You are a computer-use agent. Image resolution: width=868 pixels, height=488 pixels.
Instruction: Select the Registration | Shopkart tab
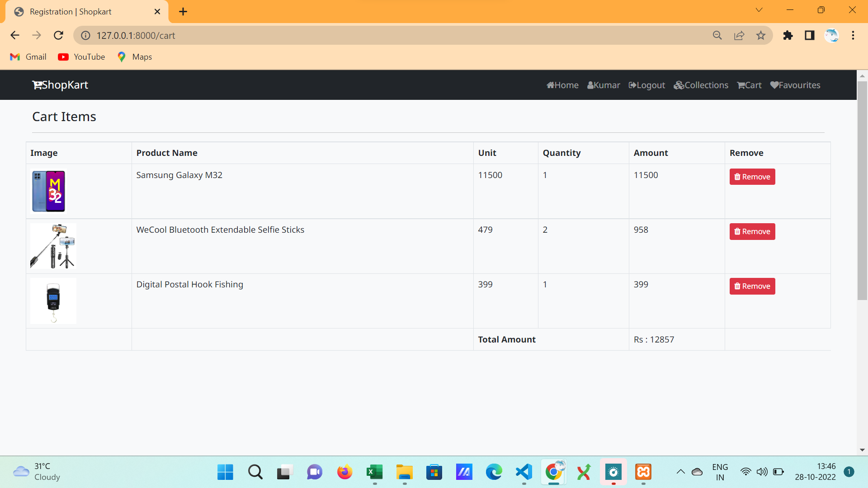coord(71,11)
